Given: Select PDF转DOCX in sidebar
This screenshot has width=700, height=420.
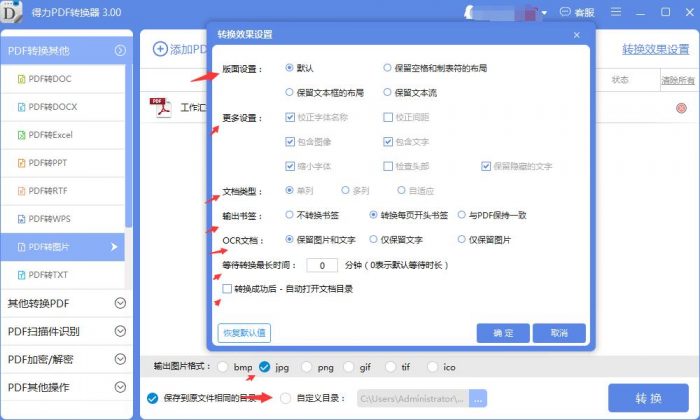Looking at the screenshot, I should (63, 107).
